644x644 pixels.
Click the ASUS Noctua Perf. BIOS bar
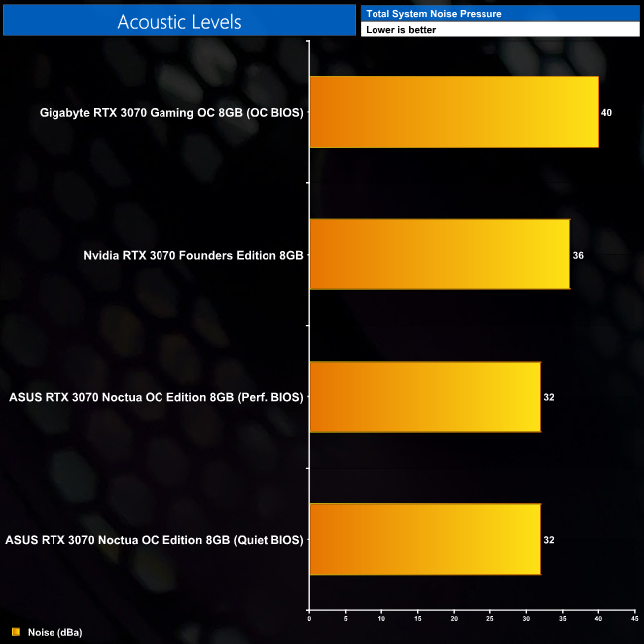pyautogui.click(x=425, y=396)
